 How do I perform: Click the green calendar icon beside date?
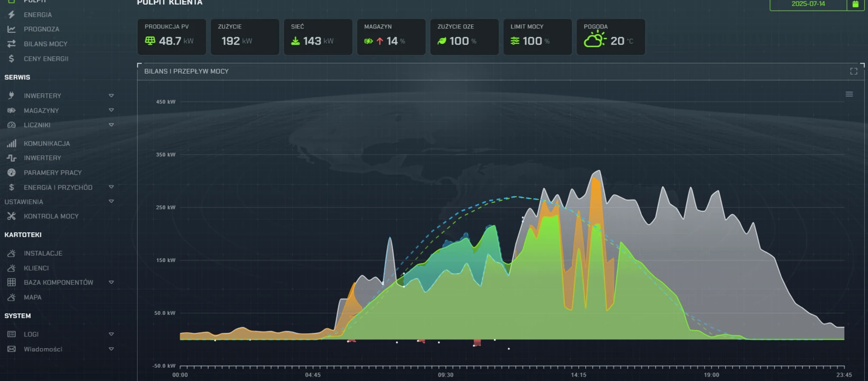(855, 4)
